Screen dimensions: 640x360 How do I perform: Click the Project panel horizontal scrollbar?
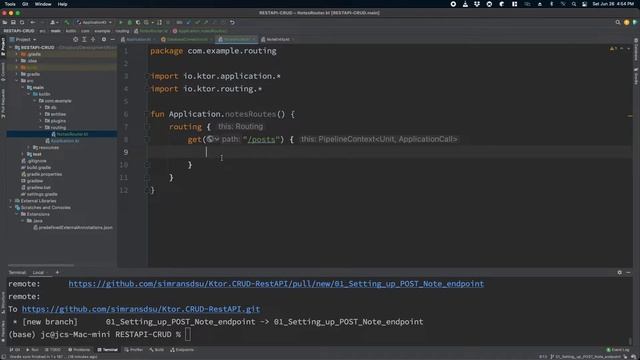click(41, 265)
